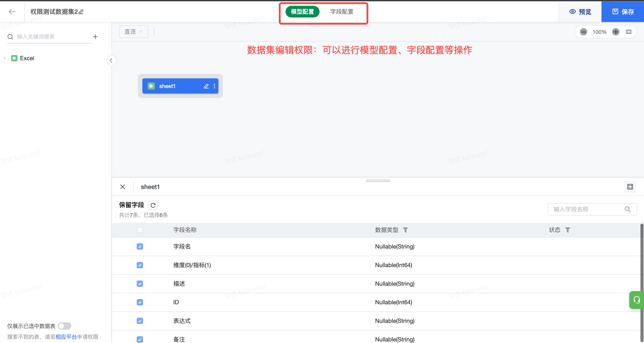Select the sheet1 node on the canvas

tap(180, 86)
